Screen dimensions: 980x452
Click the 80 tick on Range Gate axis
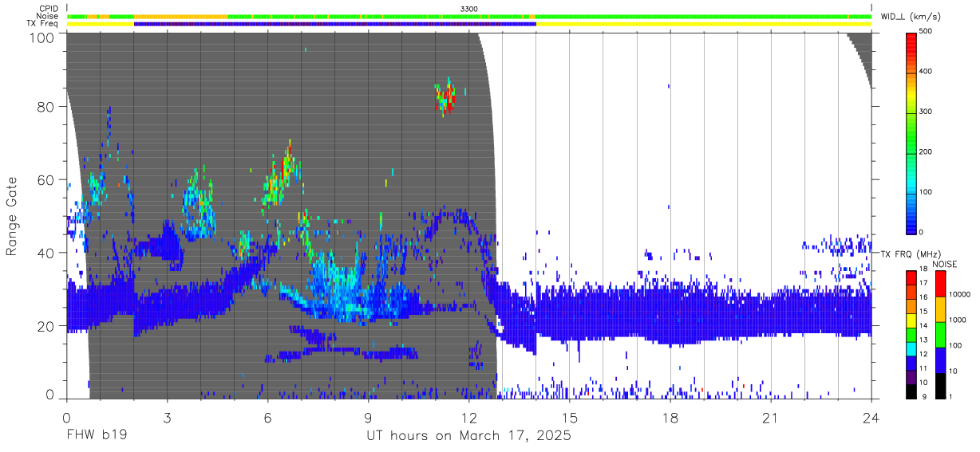point(45,106)
